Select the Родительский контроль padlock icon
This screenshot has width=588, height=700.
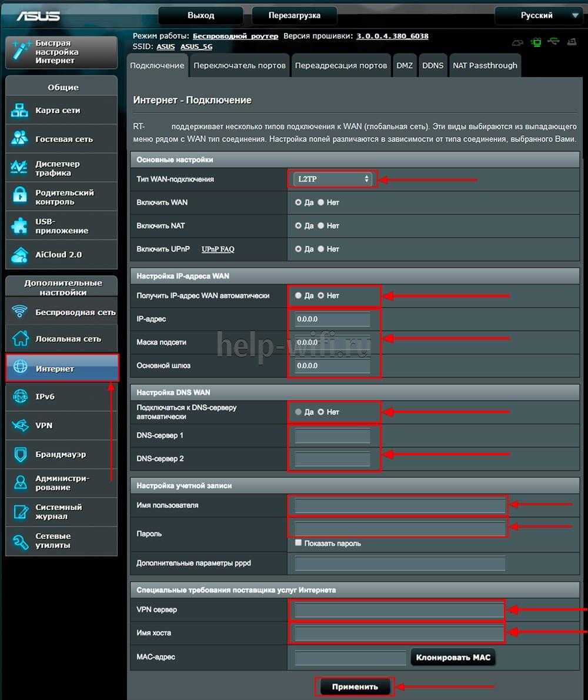click(20, 197)
